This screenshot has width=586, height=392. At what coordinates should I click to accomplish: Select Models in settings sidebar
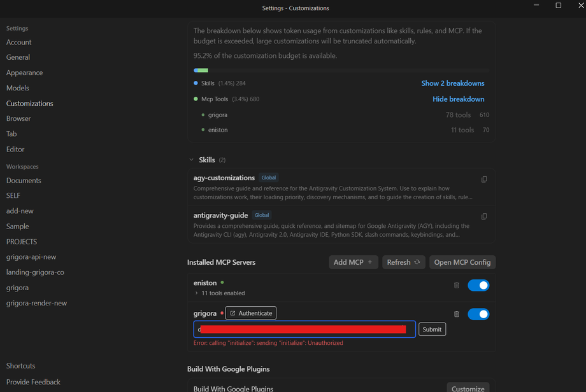(x=18, y=88)
